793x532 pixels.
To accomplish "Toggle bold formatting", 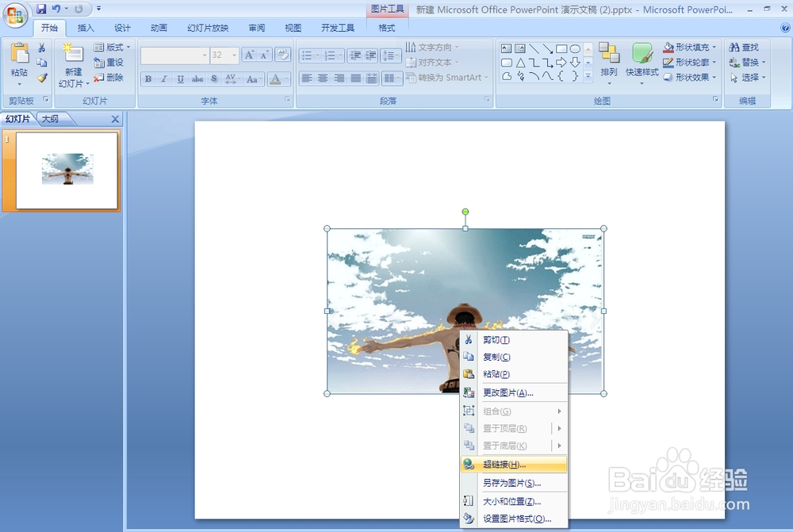I will pos(148,79).
